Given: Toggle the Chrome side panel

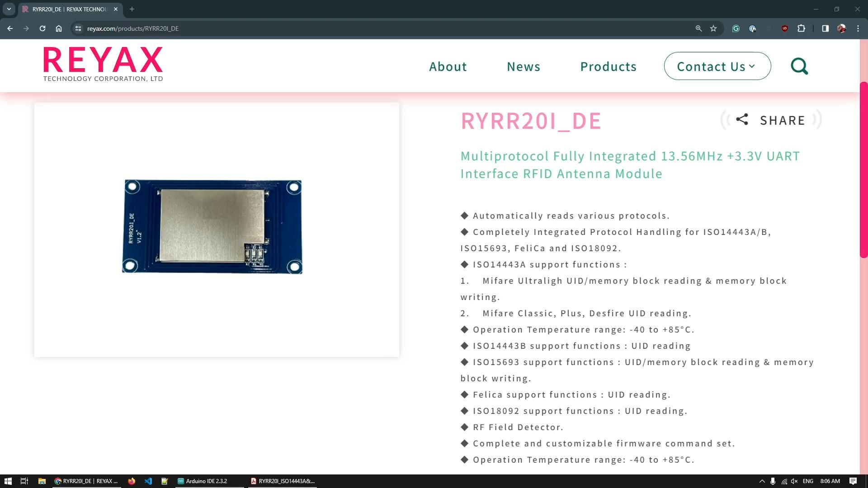Looking at the screenshot, I should 825,28.
